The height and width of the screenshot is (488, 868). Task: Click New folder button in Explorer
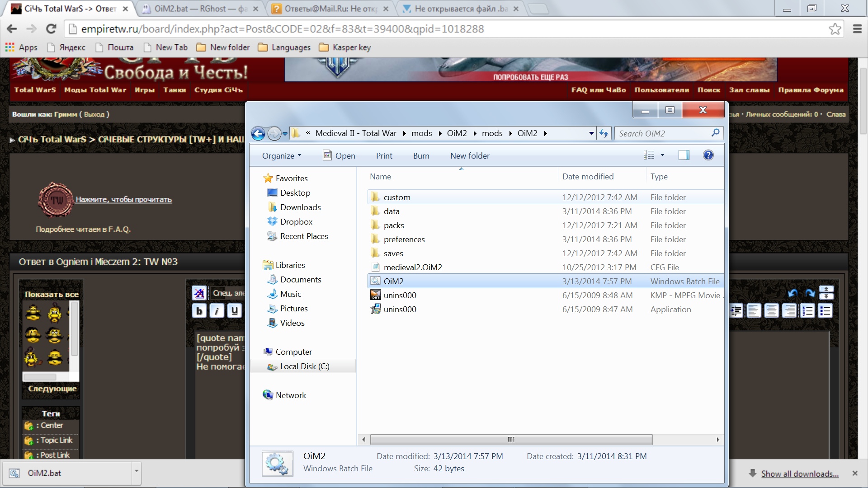[470, 155]
